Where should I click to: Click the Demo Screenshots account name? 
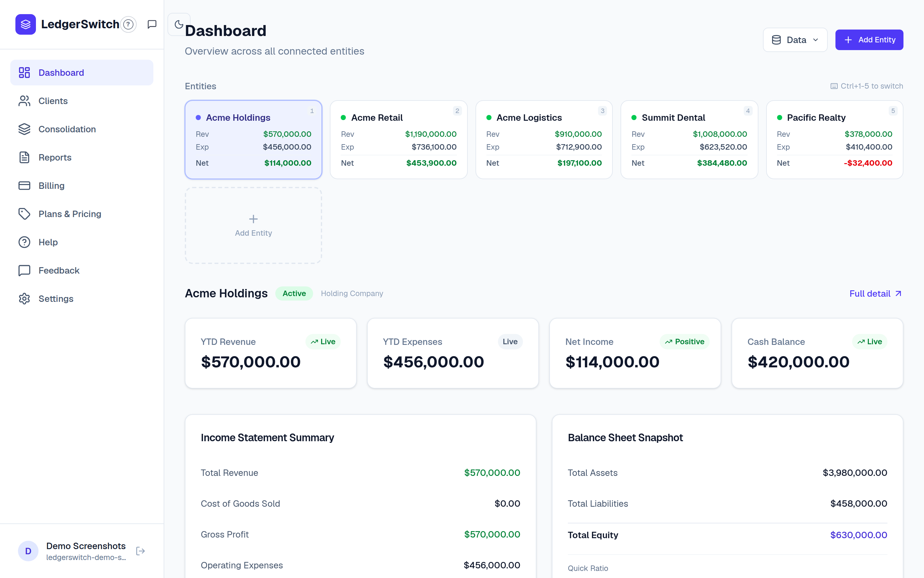pos(86,546)
